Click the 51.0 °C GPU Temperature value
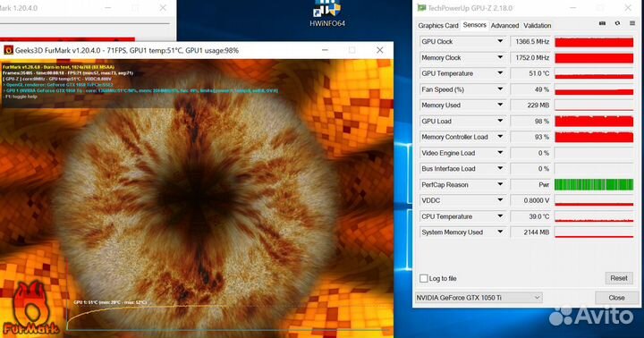644x338 pixels. click(531, 73)
